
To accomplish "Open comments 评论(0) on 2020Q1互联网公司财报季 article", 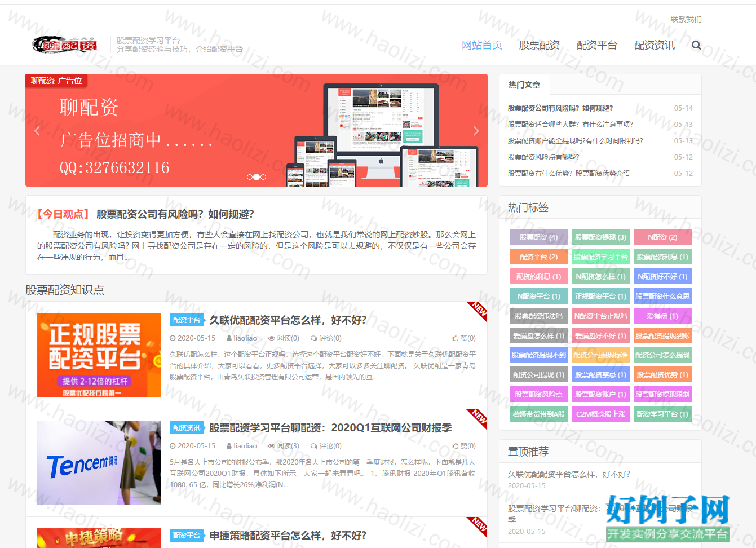I will [326, 446].
